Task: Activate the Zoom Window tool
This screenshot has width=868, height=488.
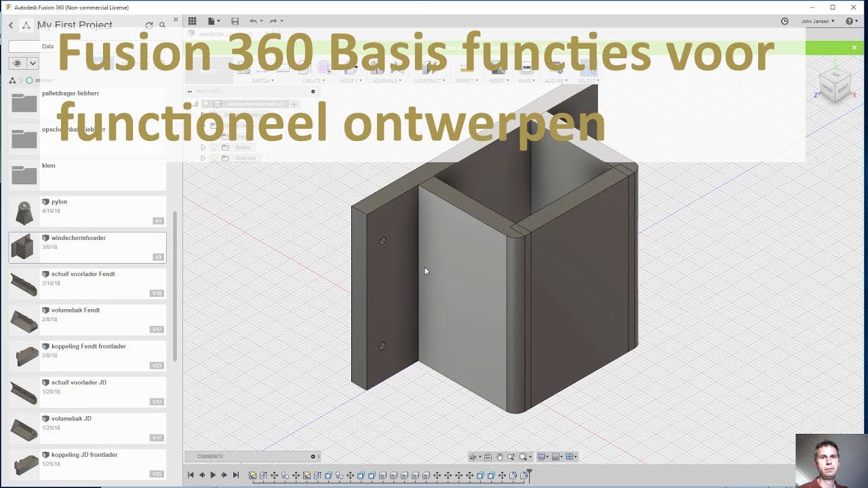Action: tap(511, 457)
